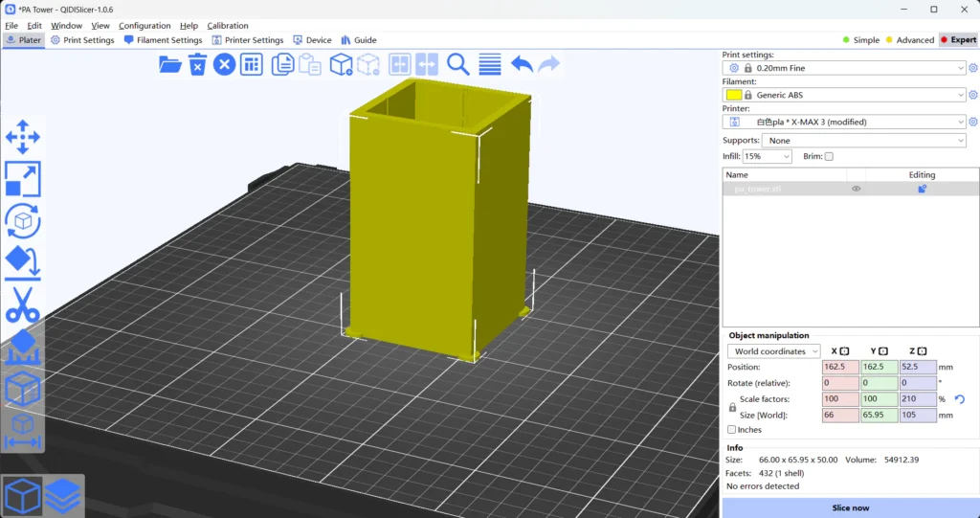Open the World coordinates dropdown
Image resolution: width=980 pixels, height=518 pixels.
773,351
